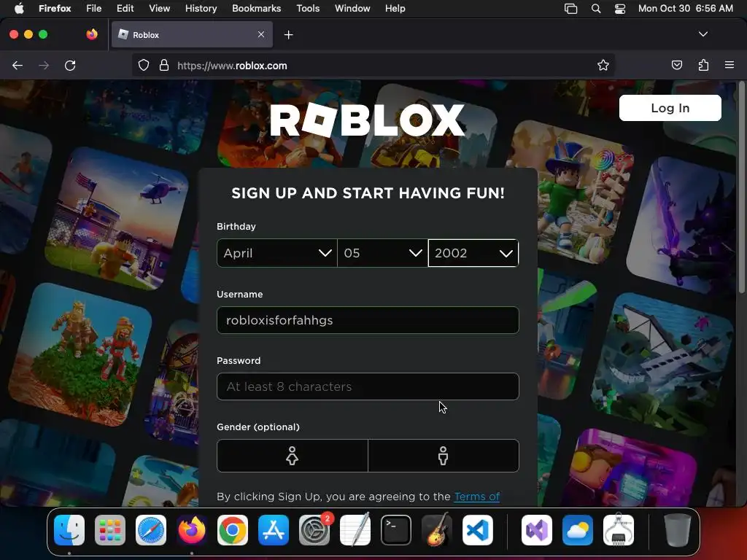This screenshot has width=747, height=560.
Task: Open Launchpad from the dock
Action: (110, 530)
